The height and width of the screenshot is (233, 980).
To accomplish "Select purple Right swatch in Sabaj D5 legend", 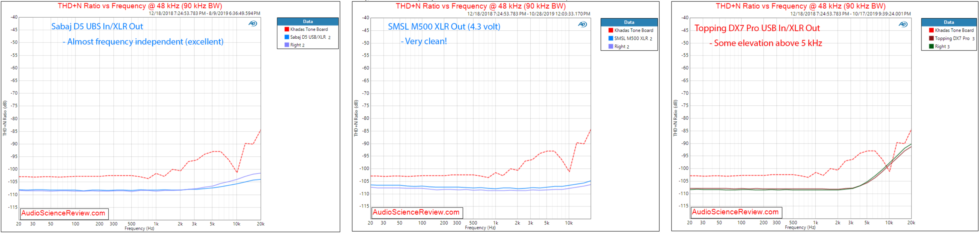I will [287, 45].
